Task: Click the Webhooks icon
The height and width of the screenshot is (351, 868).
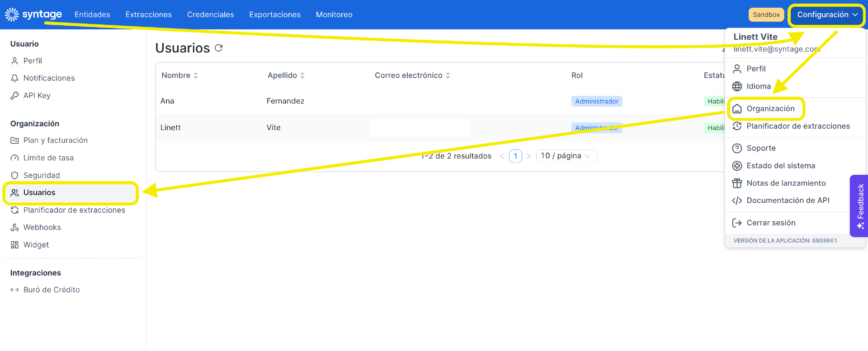Action: pos(14,227)
